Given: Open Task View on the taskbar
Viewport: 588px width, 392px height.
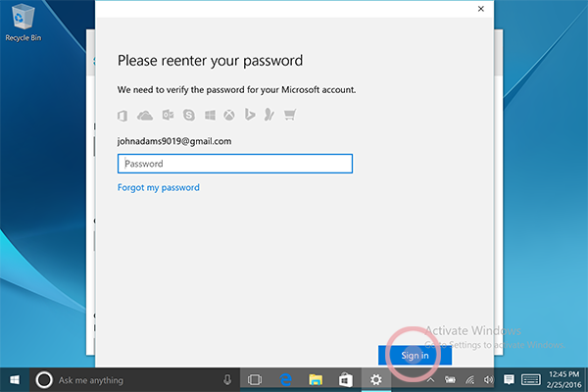Looking at the screenshot, I should (255, 380).
